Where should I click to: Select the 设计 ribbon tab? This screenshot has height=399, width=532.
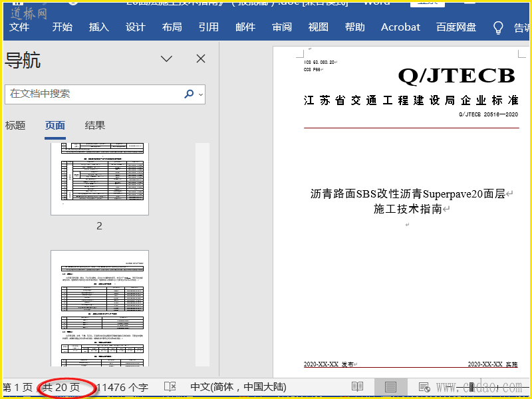click(x=136, y=27)
